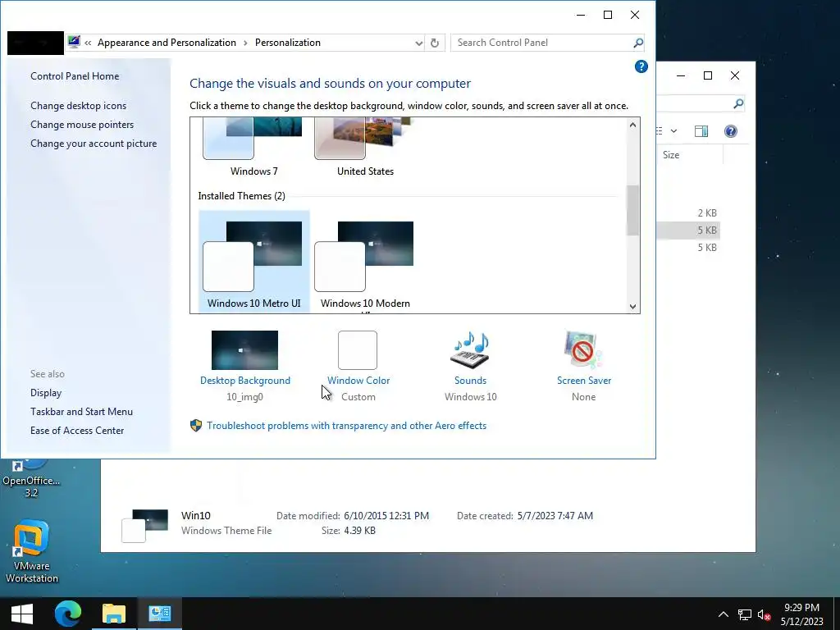840x630 pixels.
Task: Toggle preview pane in Explorer window
Action: point(701,131)
